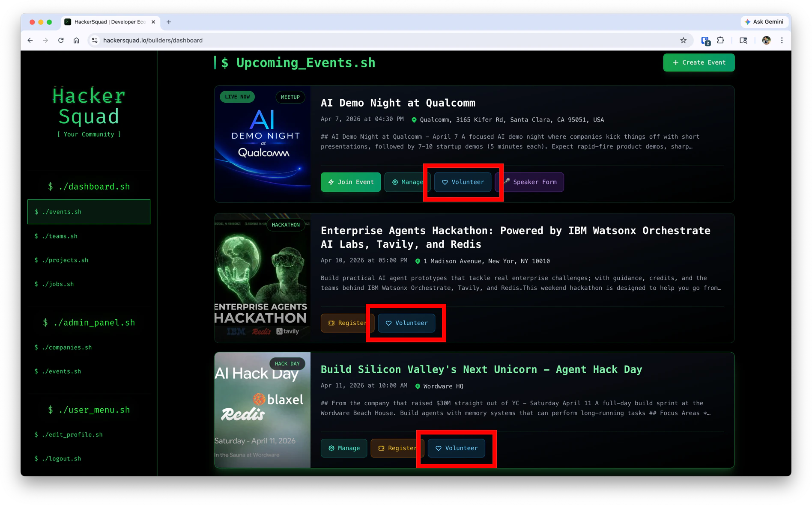The height and width of the screenshot is (505, 812).
Task: Open Enterprise Agents Hackathon title
Action: (516, 238)
